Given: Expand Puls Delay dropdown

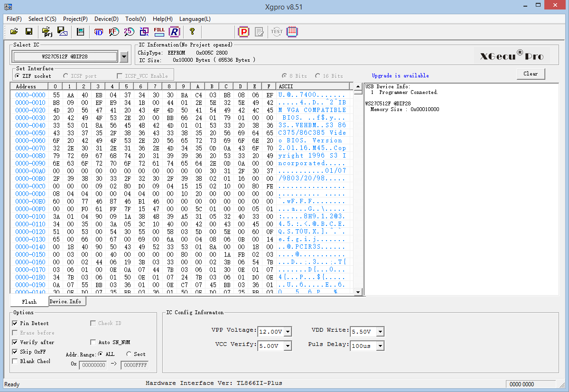Looking at the screenshot, I should pyautogui.click(x=380, y=346).
